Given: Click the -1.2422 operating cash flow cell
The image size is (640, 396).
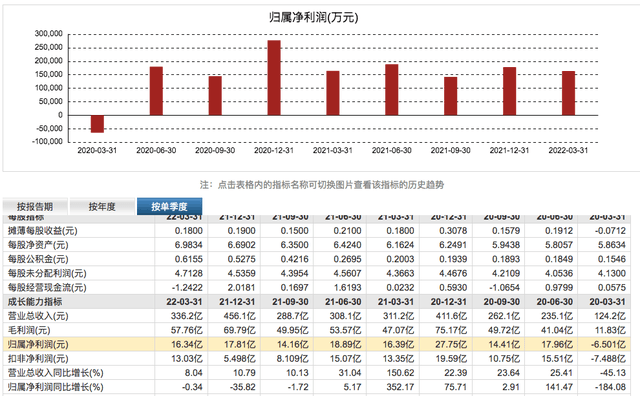Looking at the screenshot, I should (187, 287).
